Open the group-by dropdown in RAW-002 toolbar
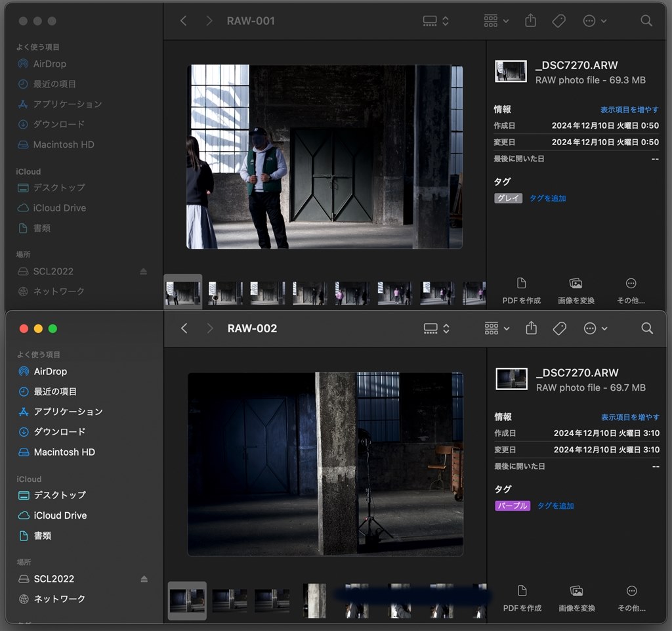 tap(496, 328)
